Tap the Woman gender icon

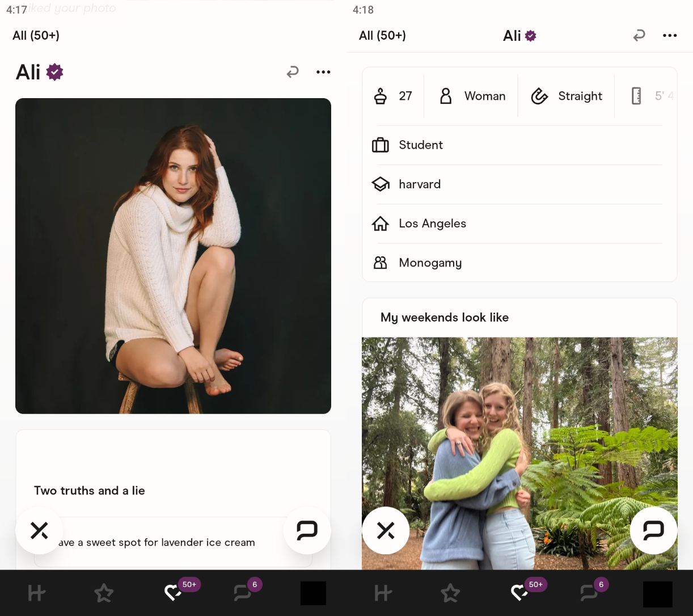(446, 96)
